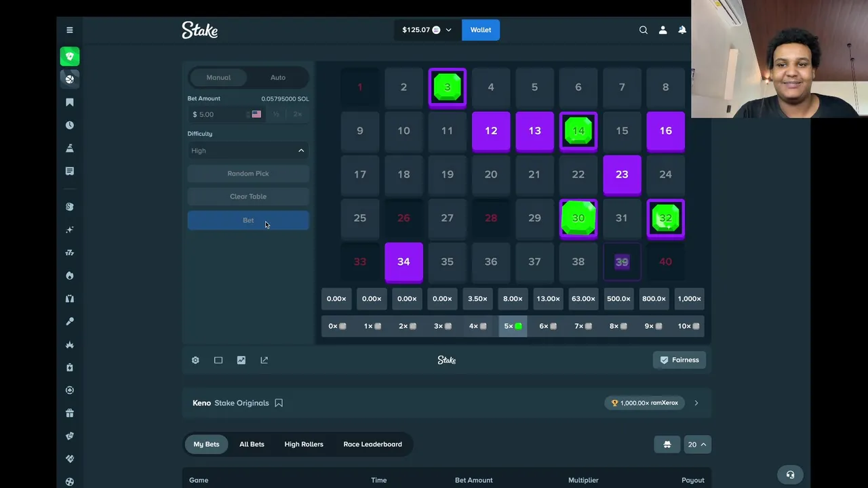868x488 pixels.
Task: Open the soccer ball sidebar icon
Action: pos(69,482)
